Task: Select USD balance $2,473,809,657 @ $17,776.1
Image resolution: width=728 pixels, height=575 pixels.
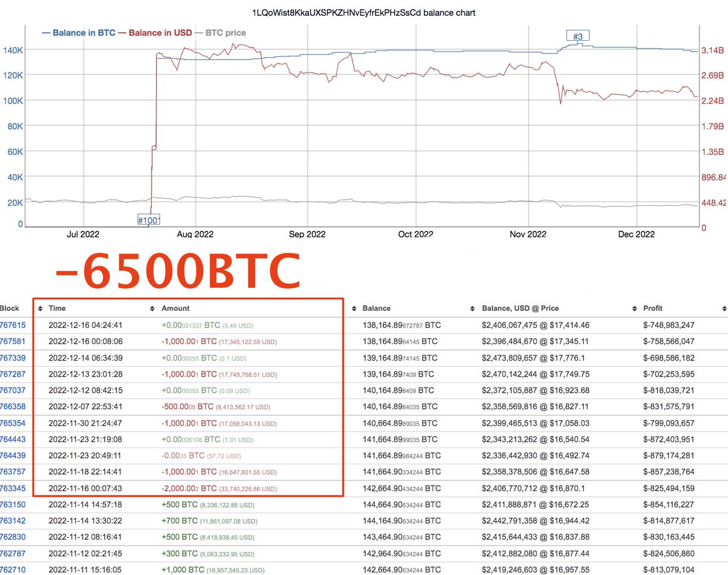Action: coord(533,358)
